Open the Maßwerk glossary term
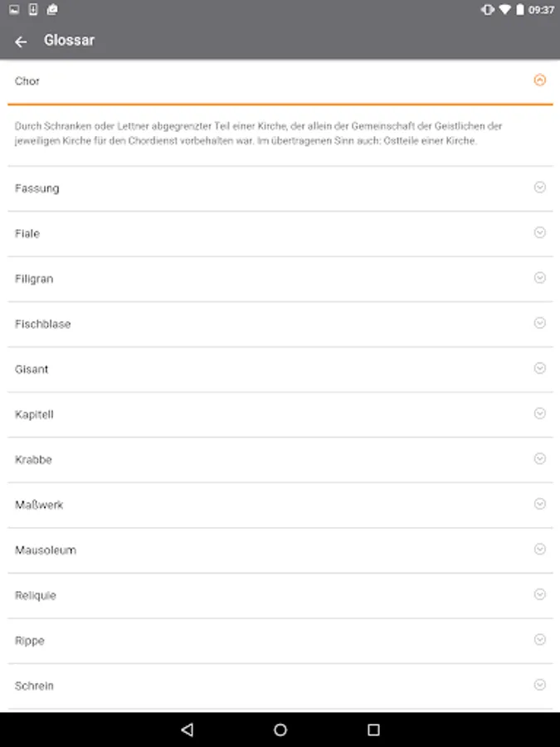The width and height of the screenshot is (560, 747). pyautogui.click(x=39, y=505)
